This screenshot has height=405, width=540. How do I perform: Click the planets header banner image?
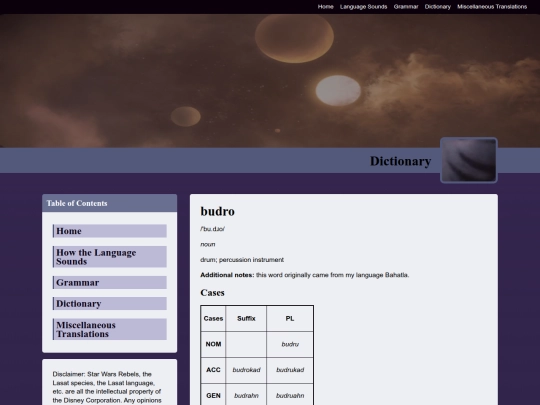(270, 81)
